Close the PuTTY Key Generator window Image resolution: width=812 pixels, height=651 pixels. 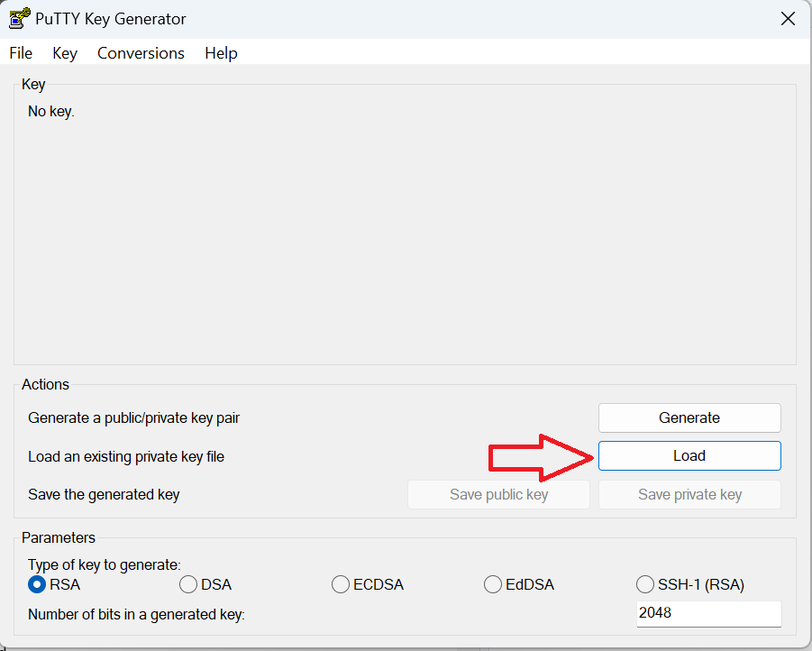788,19
